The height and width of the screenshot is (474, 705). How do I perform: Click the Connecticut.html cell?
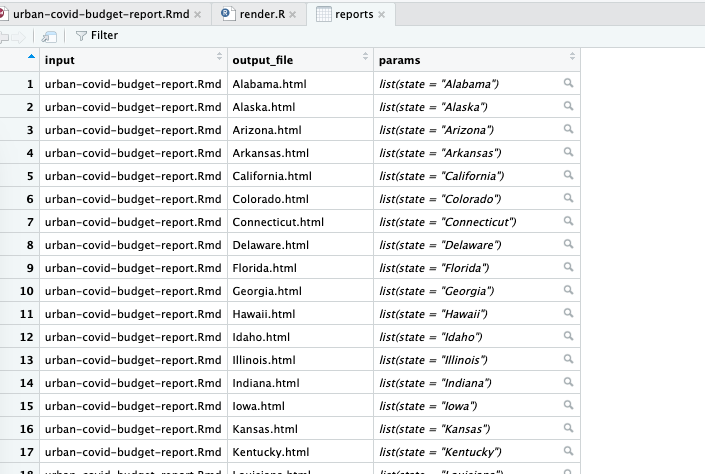300,222
